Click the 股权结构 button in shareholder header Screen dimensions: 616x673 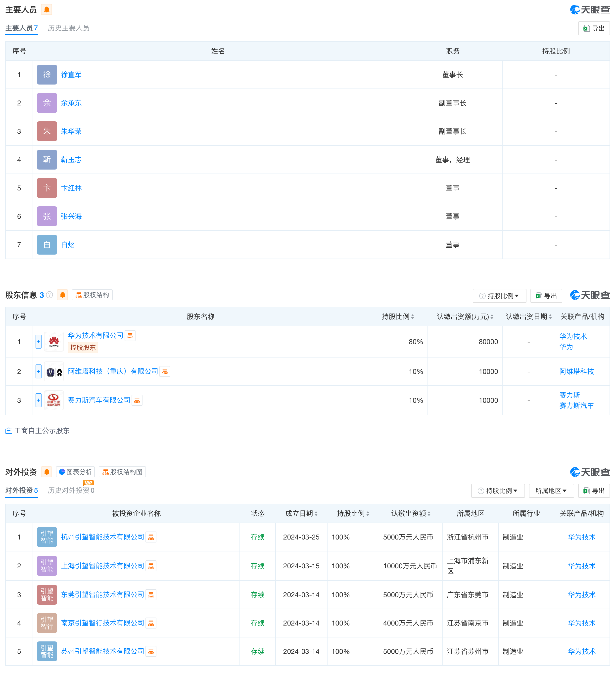92,295
